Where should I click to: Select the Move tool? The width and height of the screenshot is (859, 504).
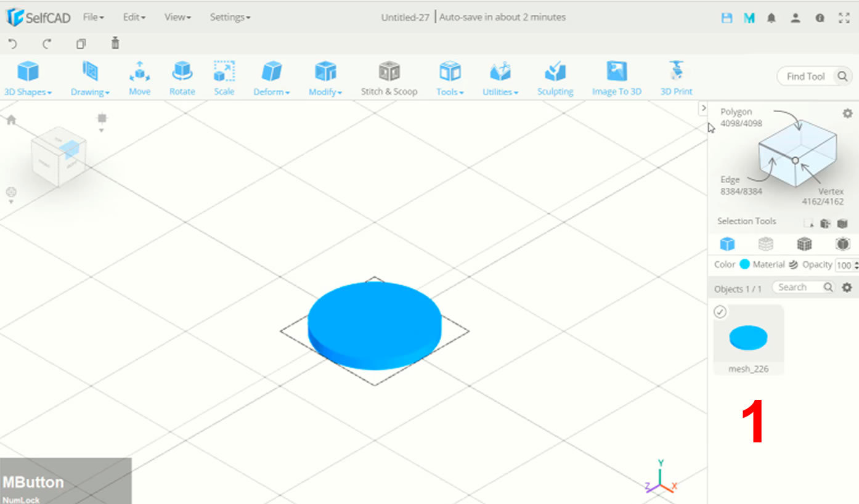tap(140, 78)
